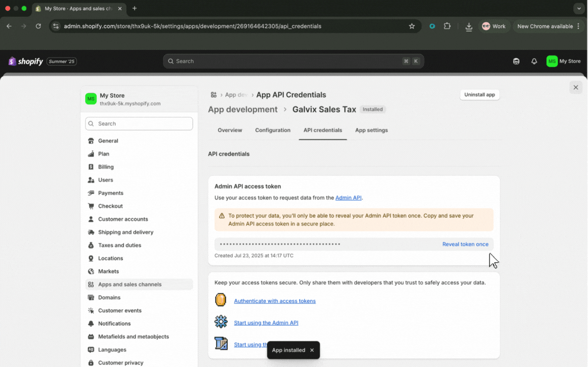Click the Billing sidebar icon
Image resolution: width=588 pixels, height=367 pixels.
(x=91, y=167)
